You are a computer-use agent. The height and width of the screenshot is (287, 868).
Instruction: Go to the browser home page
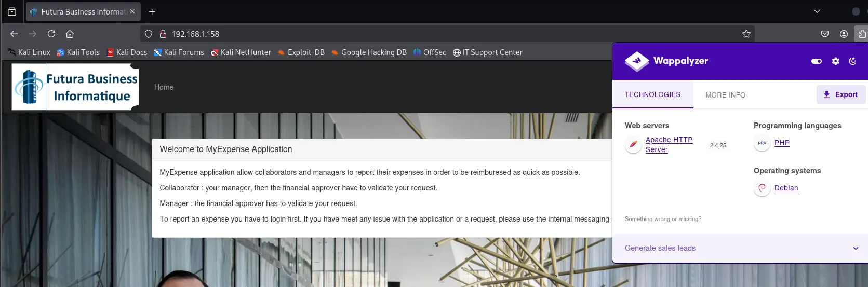(70, 34)
